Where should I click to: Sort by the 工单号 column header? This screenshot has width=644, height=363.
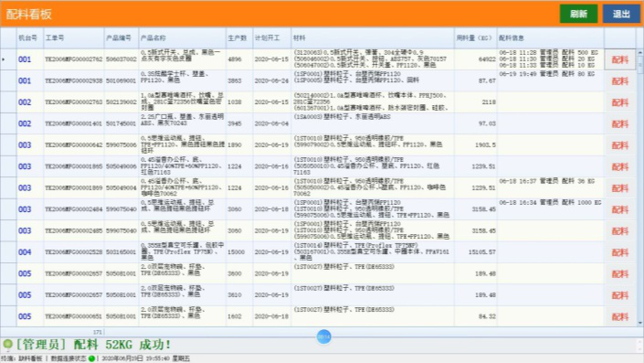[73, 37]
